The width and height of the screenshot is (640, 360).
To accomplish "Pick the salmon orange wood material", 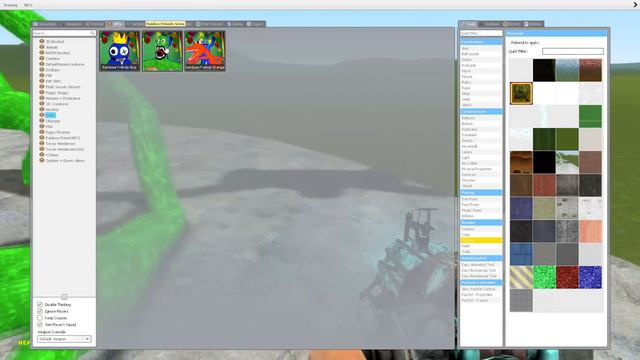I will click(590, 231).
